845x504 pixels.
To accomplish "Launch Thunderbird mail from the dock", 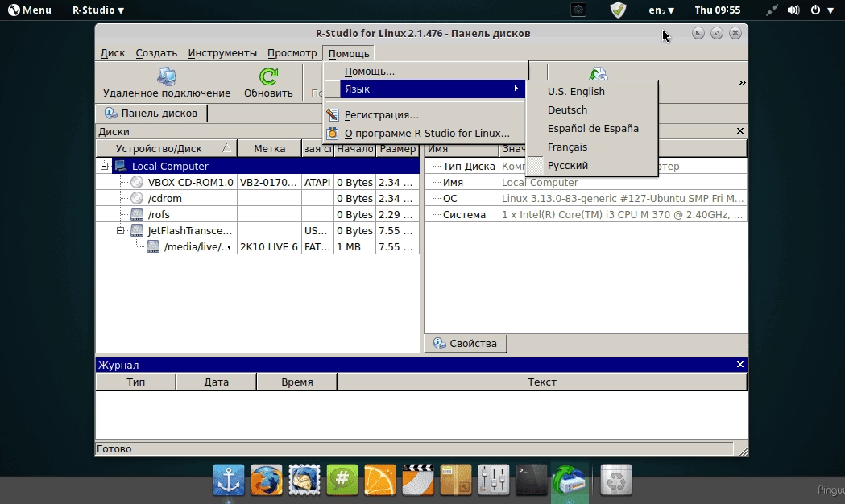I will click(x=304, y=480).
